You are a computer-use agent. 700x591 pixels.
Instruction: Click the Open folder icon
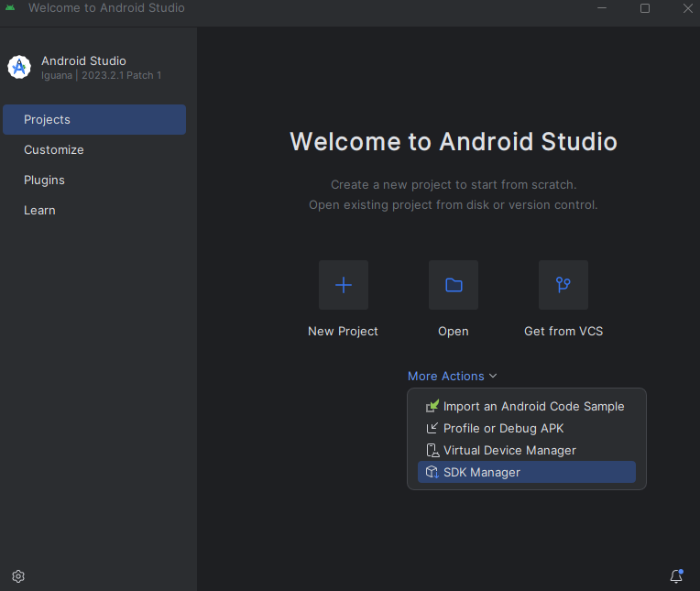(454, 285)
